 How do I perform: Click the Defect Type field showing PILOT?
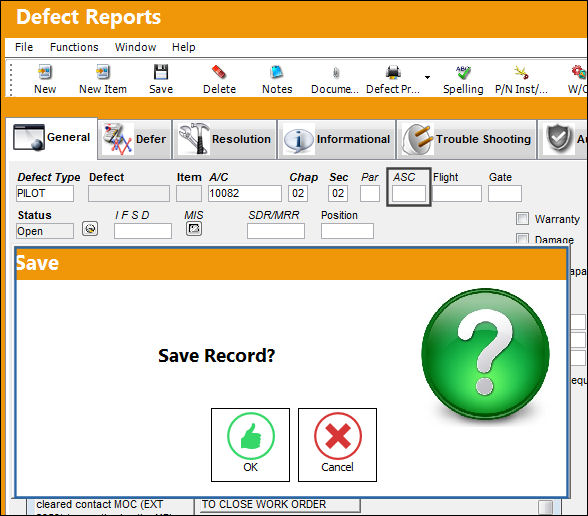click(x=45, y=194)
